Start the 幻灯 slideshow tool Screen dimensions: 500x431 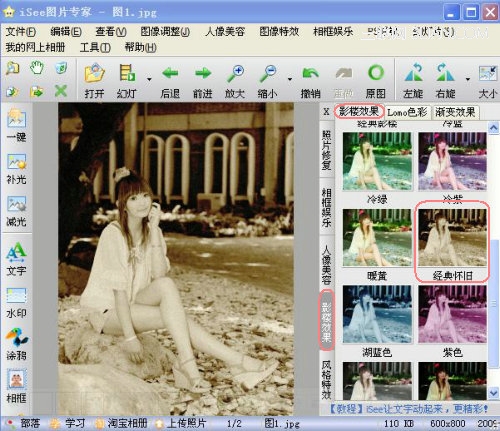(127, 73)
